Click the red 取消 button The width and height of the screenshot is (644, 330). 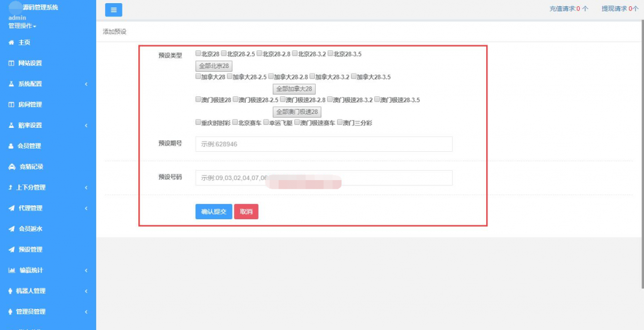[x=246, y=212]
